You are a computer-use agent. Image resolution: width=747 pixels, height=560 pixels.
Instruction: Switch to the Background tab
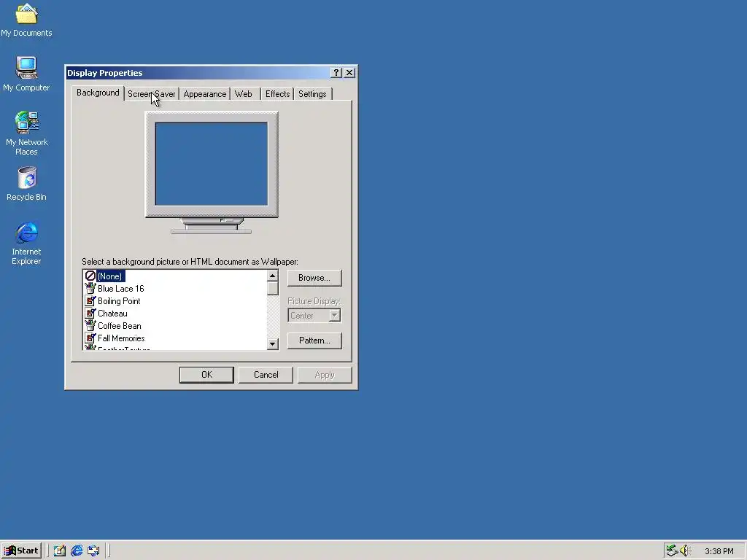98,93
